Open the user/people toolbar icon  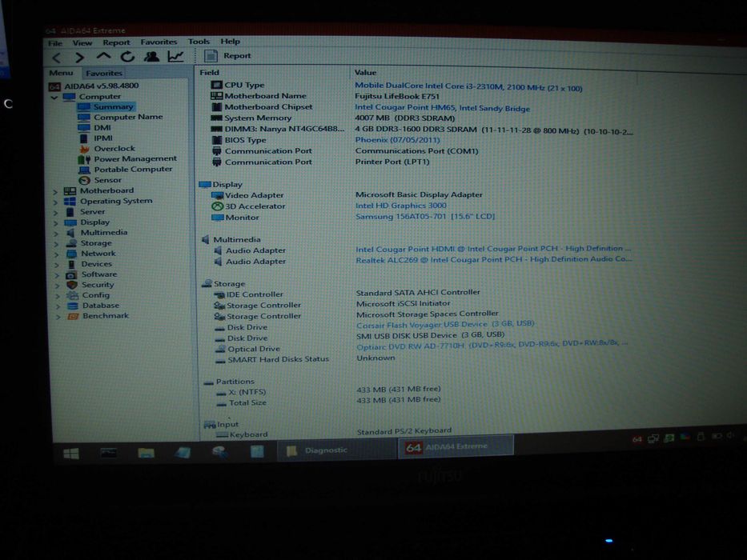coord(151,56)
